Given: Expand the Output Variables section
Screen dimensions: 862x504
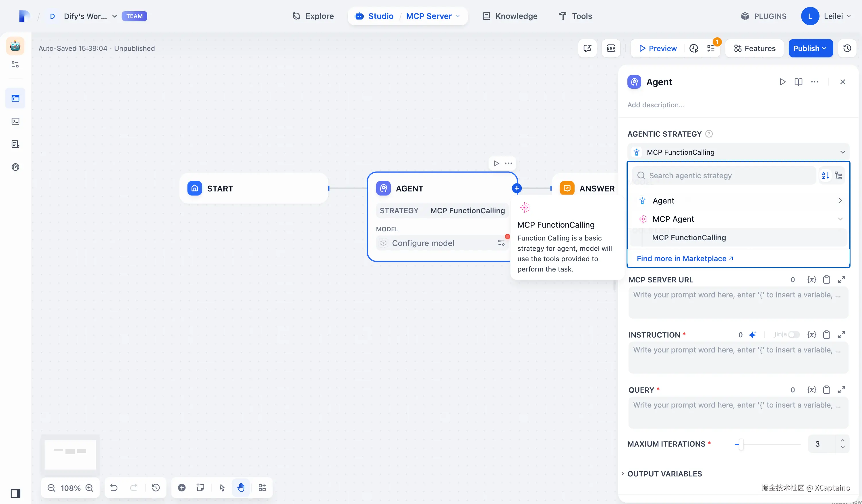Looking at the screenshot, I should click(x=664, y=474).
